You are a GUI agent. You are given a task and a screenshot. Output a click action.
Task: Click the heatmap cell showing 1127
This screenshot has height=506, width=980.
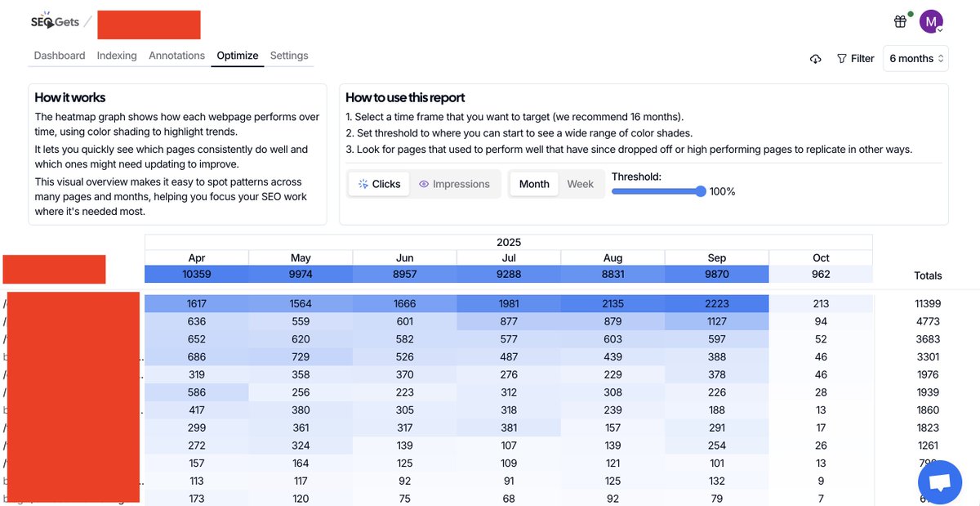(x=717, y=321)
